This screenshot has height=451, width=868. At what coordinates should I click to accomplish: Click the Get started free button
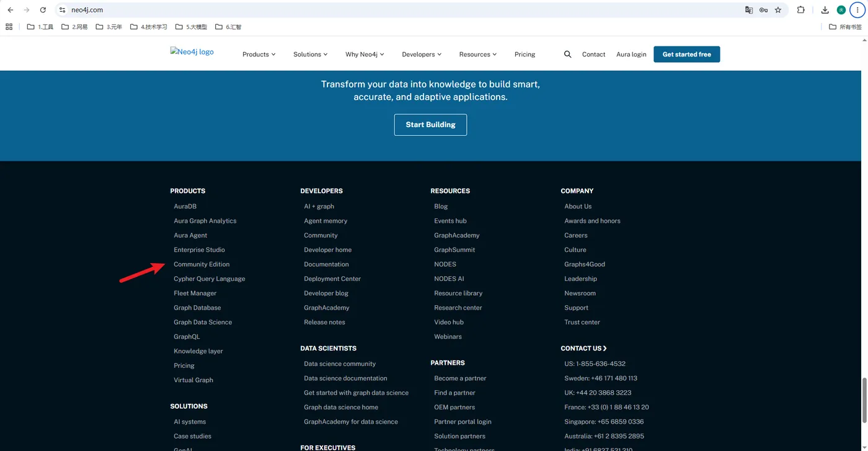point(687,55)
